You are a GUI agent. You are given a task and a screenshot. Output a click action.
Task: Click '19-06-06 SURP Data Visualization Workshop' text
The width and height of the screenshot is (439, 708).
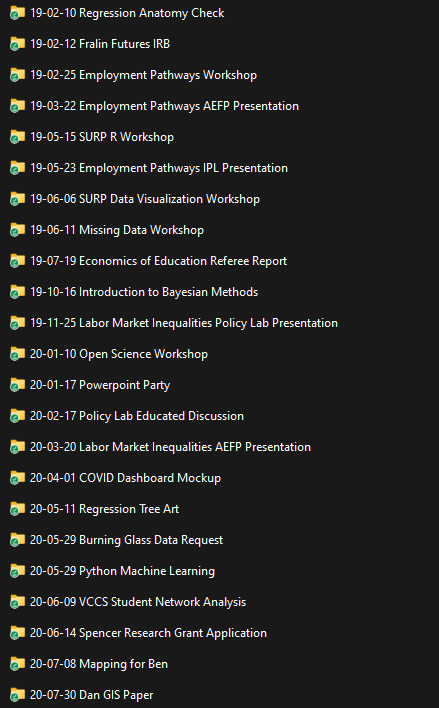(x=145, y=199)
